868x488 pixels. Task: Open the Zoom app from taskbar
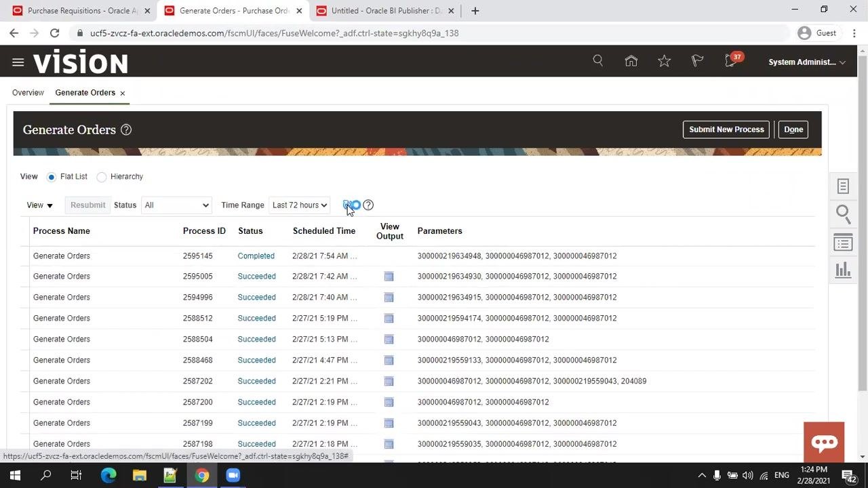coord(233,475)
